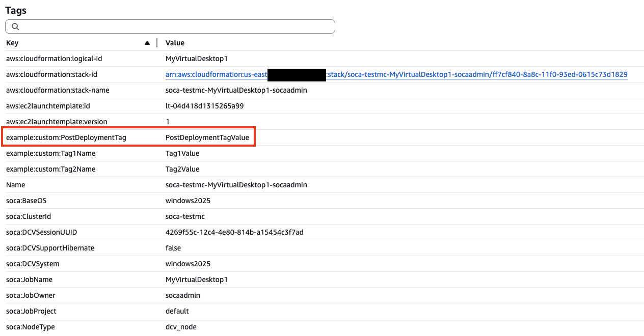Click the magnifier icon in the tags search box
Viewport: 644px width, 336px height.
tap(15, 26)
